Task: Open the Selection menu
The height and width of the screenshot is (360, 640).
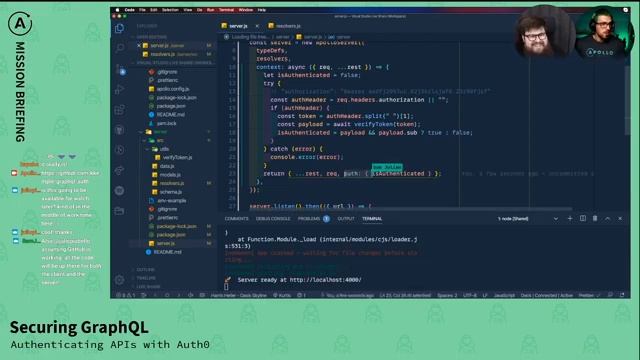Action: [x=170, y=10]
